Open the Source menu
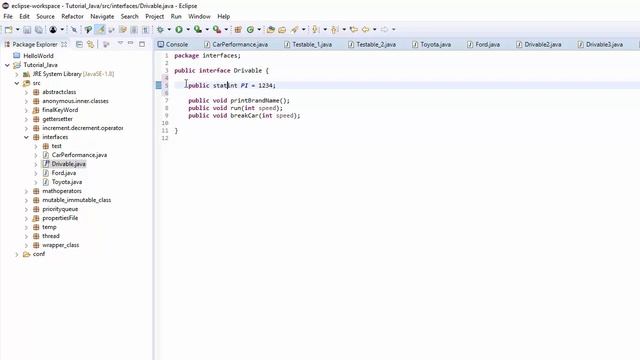This screenshot has height=360, width=640. (x=45, y=16)
